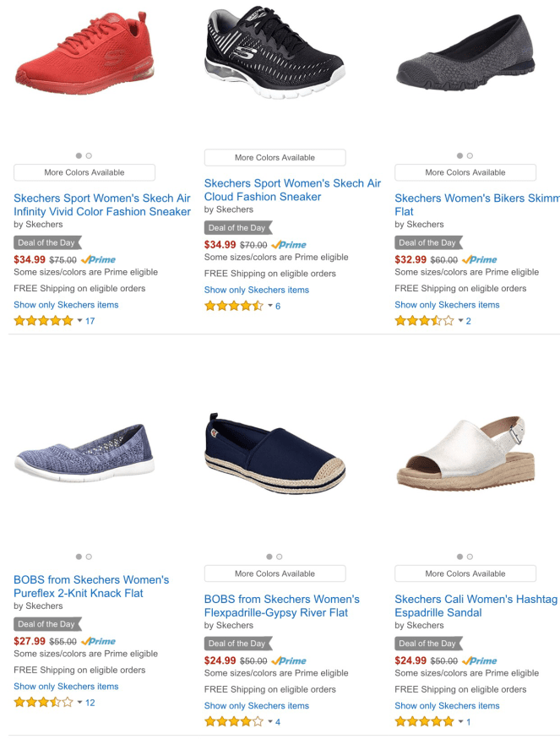The width and height of the screenshot is (560, 739).
Task: Open the rating dropdown beside 6 reviews
Action: 270,306
